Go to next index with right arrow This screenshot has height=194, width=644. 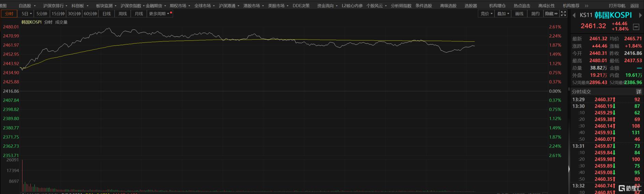(640, 15)
